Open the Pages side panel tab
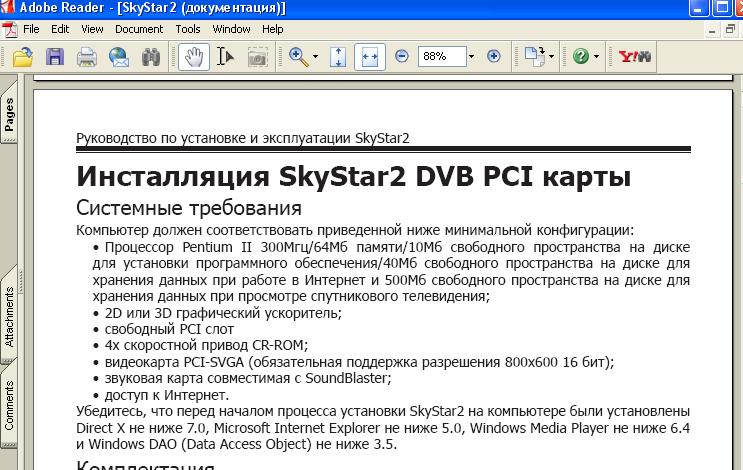The width and height of the screenshot is (743, 470). [x=9, y=114]
